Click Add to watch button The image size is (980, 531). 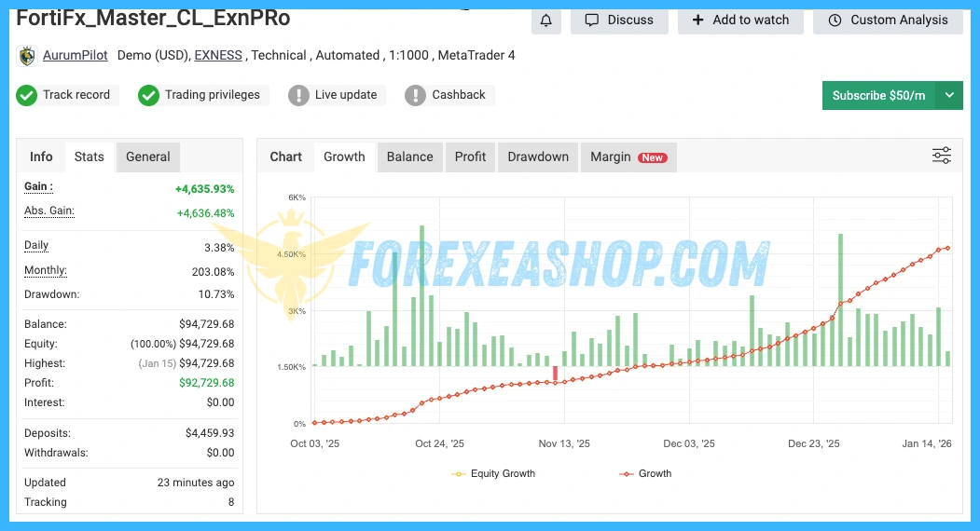coord(741,20)
